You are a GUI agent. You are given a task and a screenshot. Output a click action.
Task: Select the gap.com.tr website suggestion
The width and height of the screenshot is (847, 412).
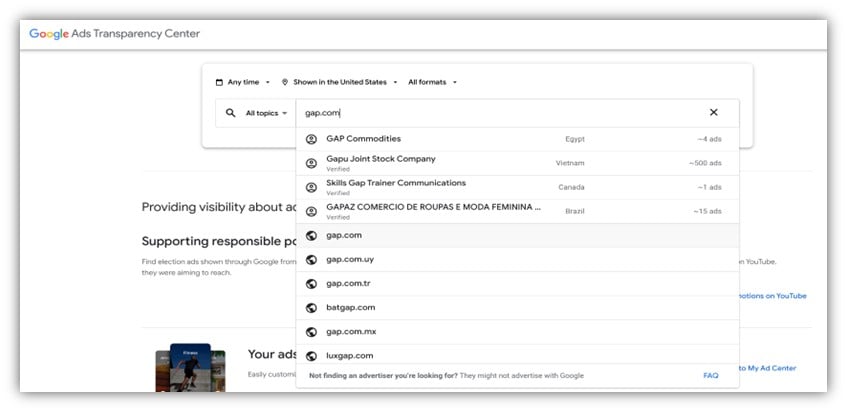click(517, 284)
